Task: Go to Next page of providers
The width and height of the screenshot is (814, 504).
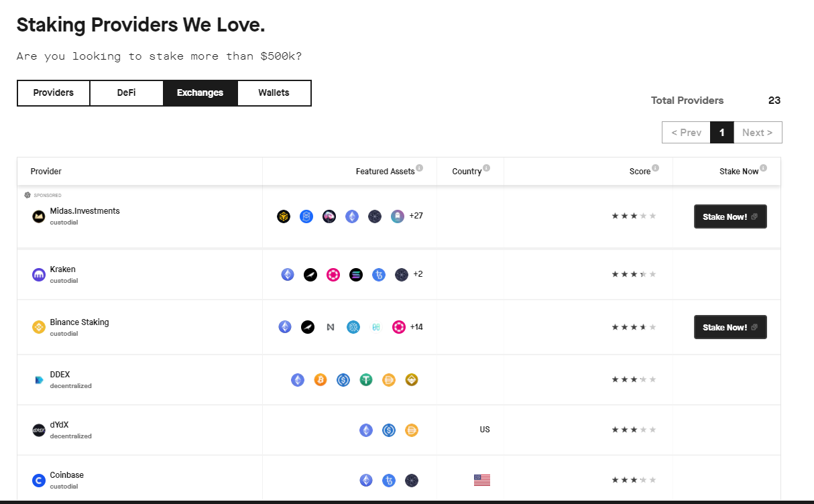Action: click(757, 133)
